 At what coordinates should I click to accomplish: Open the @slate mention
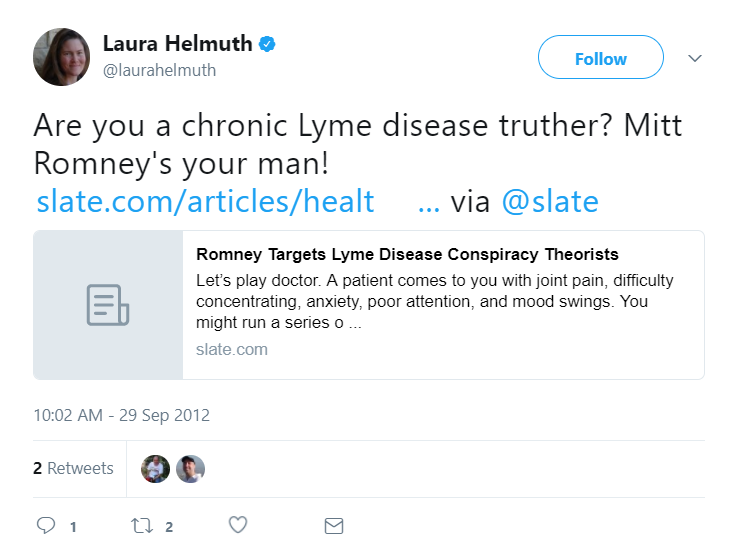[550, 202]
